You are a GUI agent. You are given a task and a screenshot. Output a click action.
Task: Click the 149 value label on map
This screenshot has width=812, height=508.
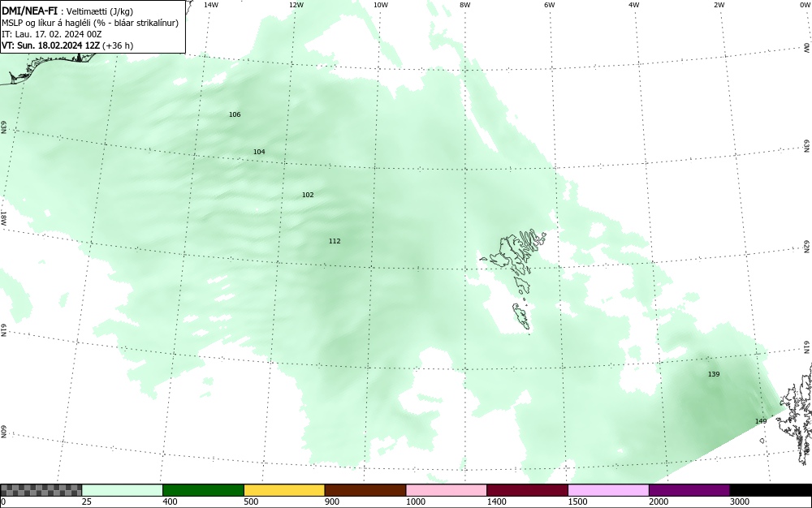(761, 421)
